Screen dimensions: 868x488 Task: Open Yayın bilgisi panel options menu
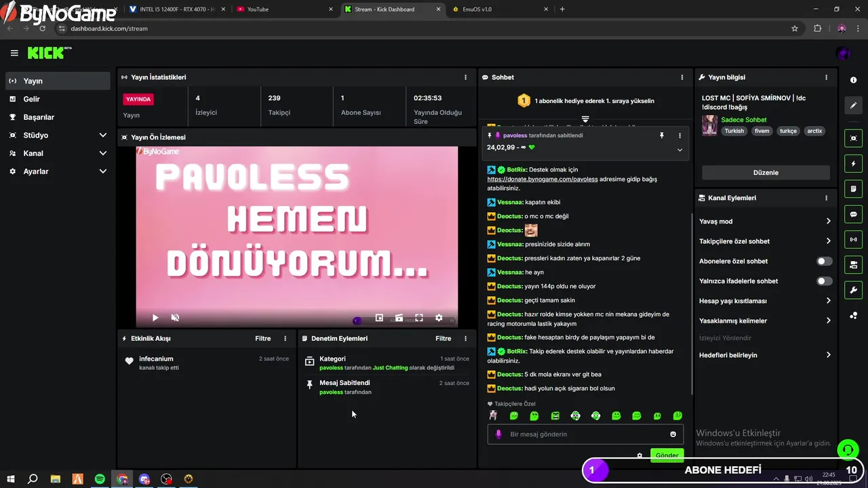[x=826, y=77]
